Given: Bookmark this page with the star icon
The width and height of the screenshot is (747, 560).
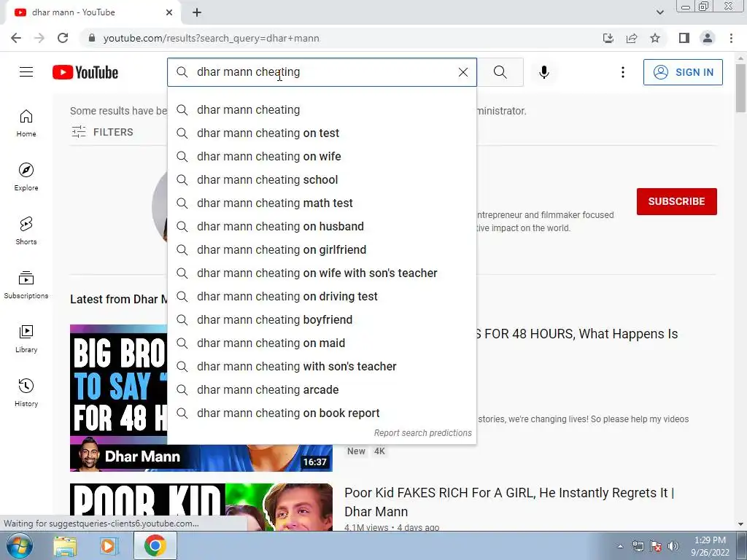Looking at the screenshot, I should click(655, 38).
